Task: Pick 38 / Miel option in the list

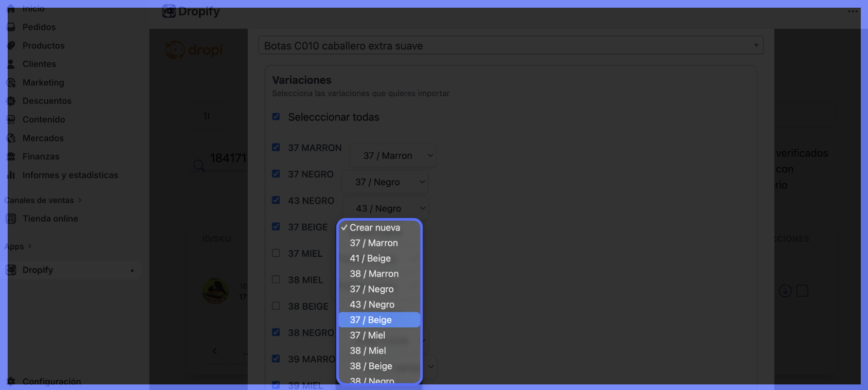Action: (x=368, y=351)
